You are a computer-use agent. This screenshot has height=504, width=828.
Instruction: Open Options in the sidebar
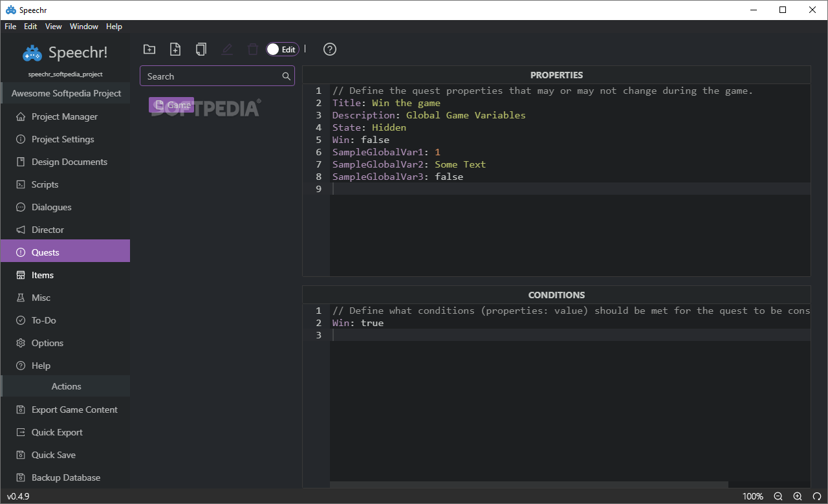65,343
